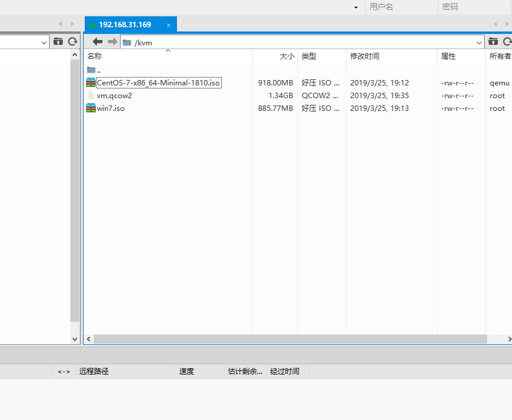Show the next tab in the local pane
The height and width of the screenshot is (420, 512).
(x=72, y=24)
